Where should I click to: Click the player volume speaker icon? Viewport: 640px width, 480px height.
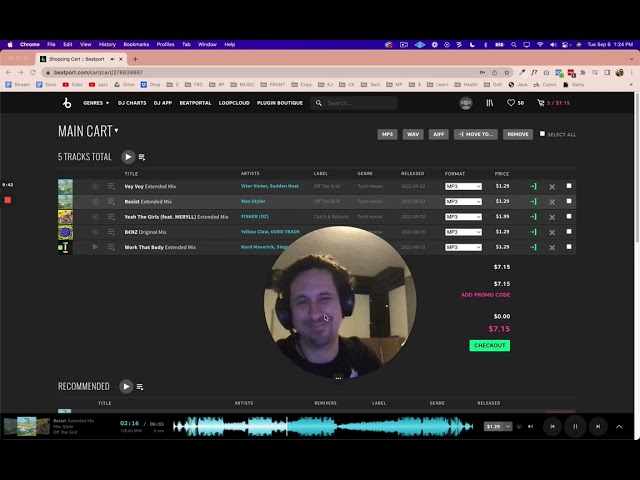(x=531, y=427)
